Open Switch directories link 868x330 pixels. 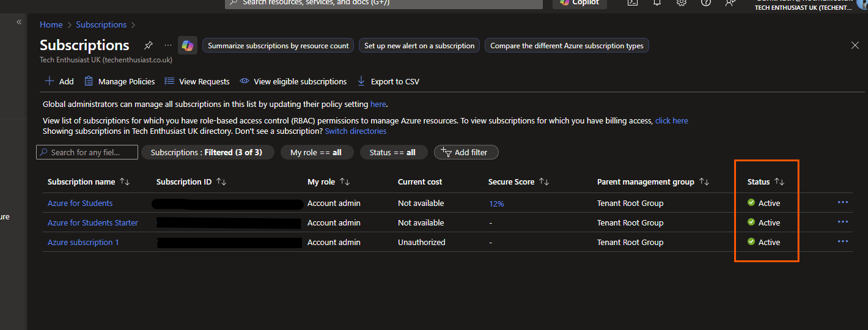pos(356,131)
